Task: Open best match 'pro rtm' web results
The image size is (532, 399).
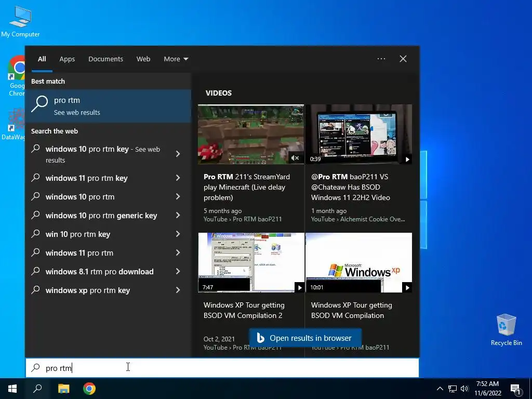Action: 108,106
